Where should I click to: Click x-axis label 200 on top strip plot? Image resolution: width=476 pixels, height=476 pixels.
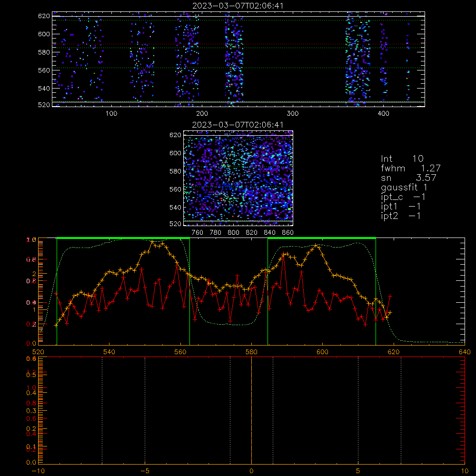202,114
